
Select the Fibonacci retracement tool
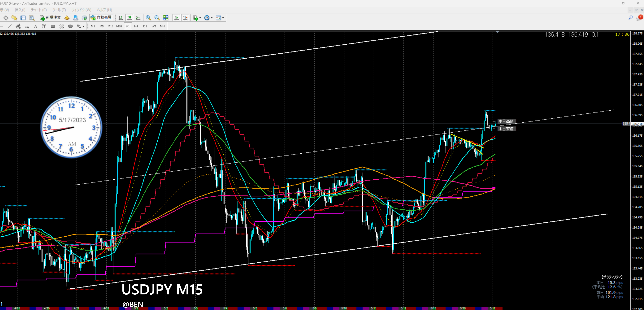click(27, 26)
